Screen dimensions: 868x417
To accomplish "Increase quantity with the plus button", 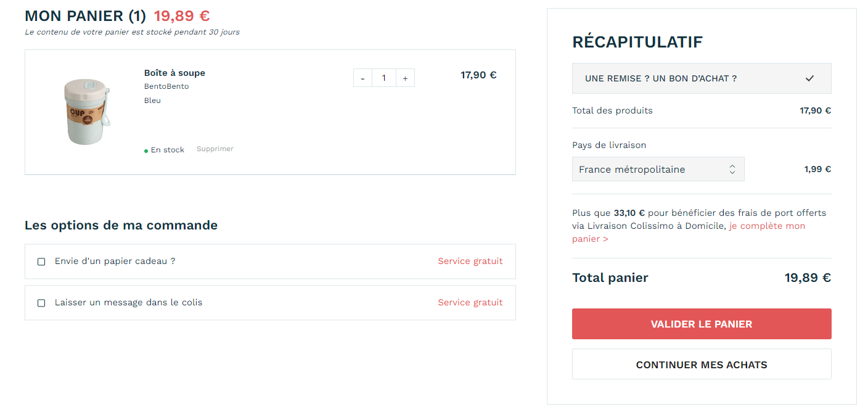I will [x=405, y=78].
